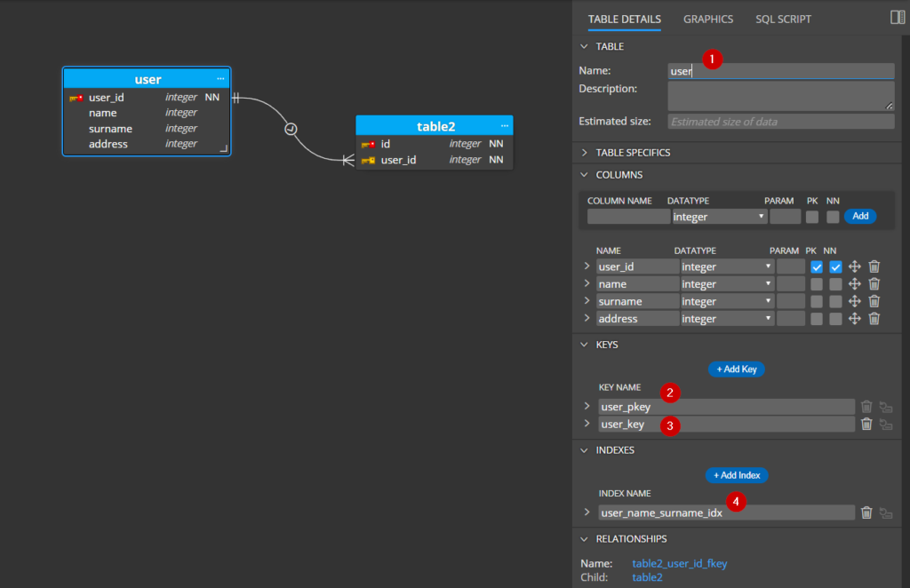Collapse the COLUMNS section
The width and height of the screenshot is (910, 588).
(585, 175)
